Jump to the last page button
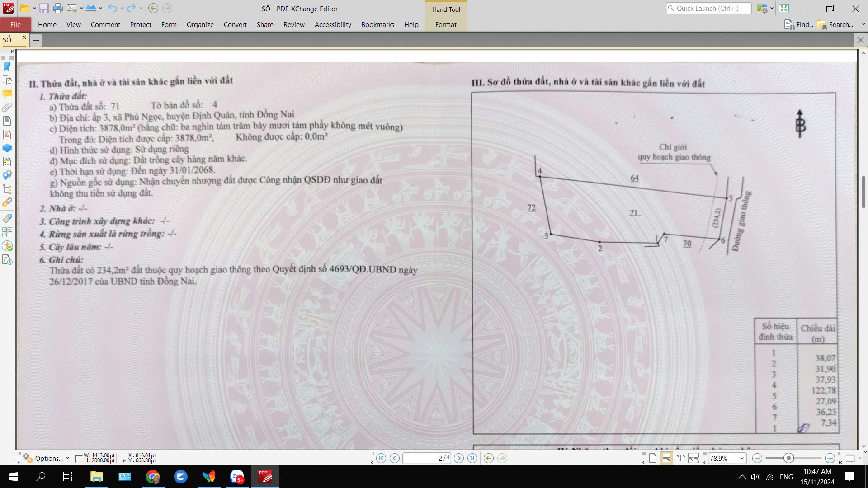868x488 pixels. pos(472,458)
